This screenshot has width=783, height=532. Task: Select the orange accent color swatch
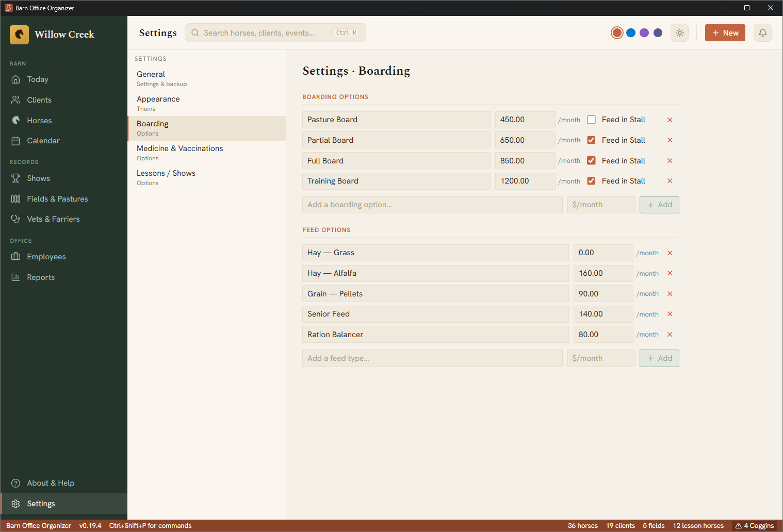[617, 33]
